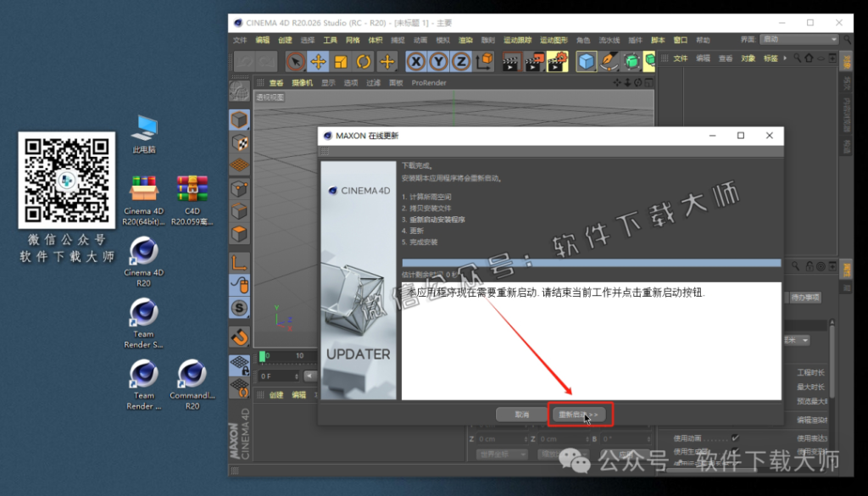Switch to the ProRender viewport tab
This screenshot has width=868, height=496.
[431, 82]
